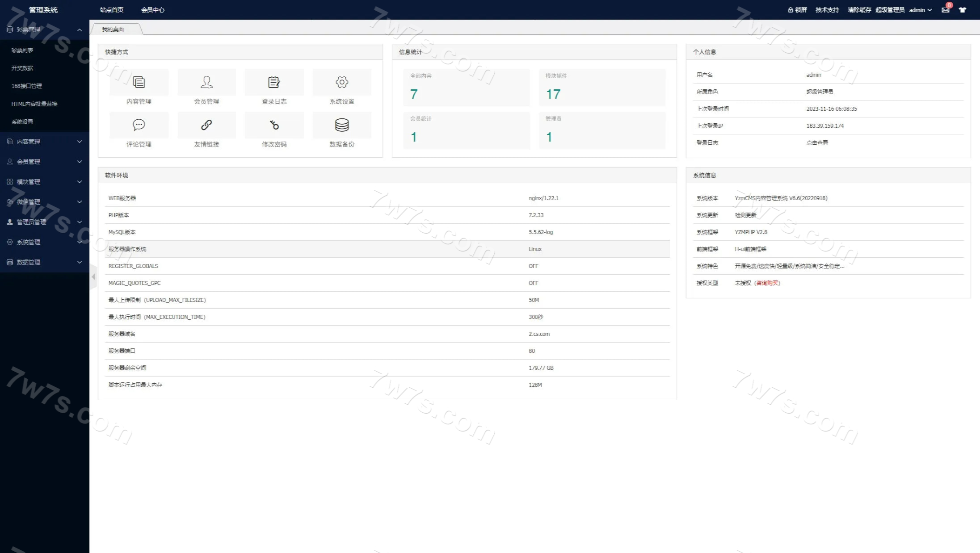Expand the 模块管理 sidebar menu
Image resolution: width=980 pixels, height=553 pixels.
coord(45,182)
